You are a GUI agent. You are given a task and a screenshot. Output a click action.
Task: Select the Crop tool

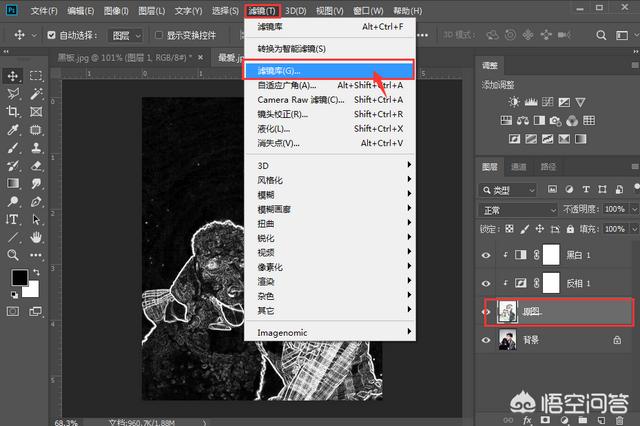[x=14, y=112]
